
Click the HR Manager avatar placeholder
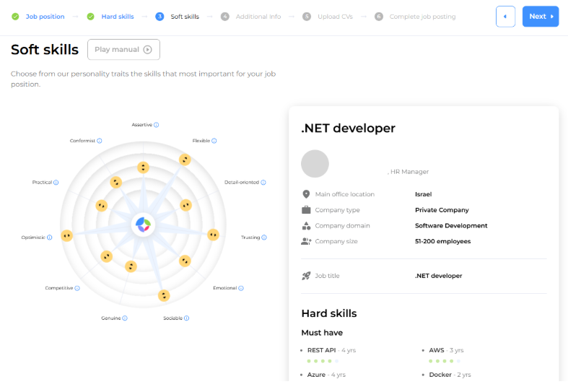point(315,164)
